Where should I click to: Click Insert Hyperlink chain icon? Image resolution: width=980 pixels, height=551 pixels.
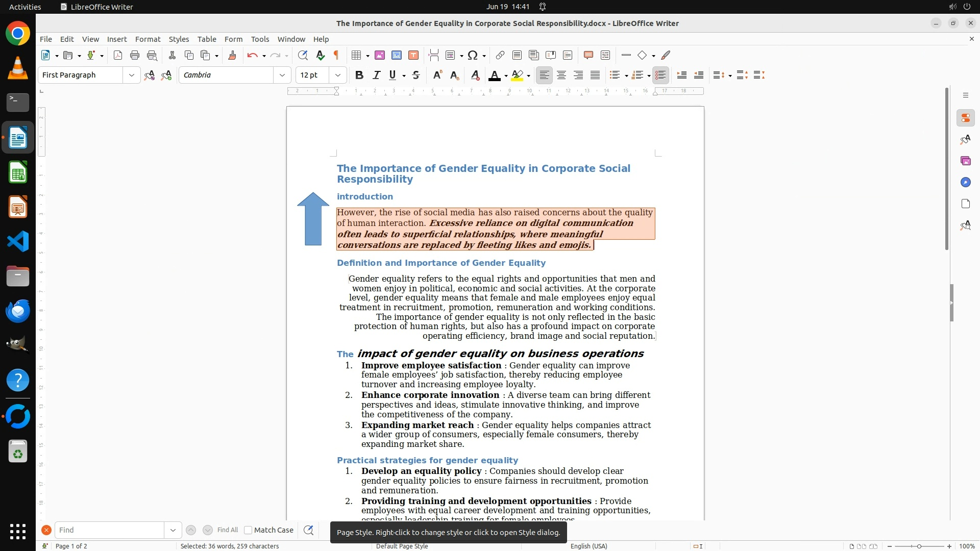coord(500,55)
